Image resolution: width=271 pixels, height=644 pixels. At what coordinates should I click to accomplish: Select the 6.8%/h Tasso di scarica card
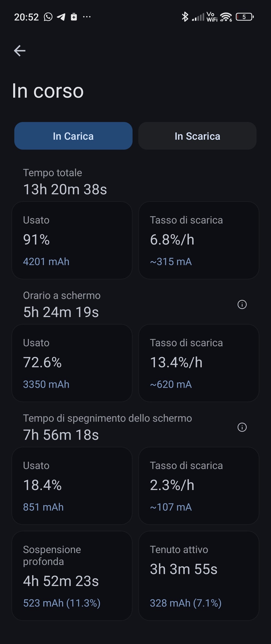tap(199, 240)
